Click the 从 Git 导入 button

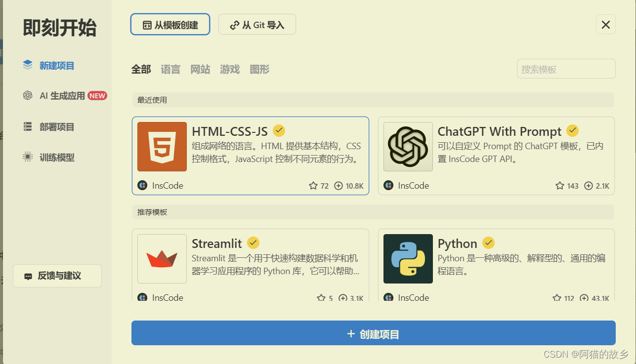pyautogui.click(x=257, y=24)
